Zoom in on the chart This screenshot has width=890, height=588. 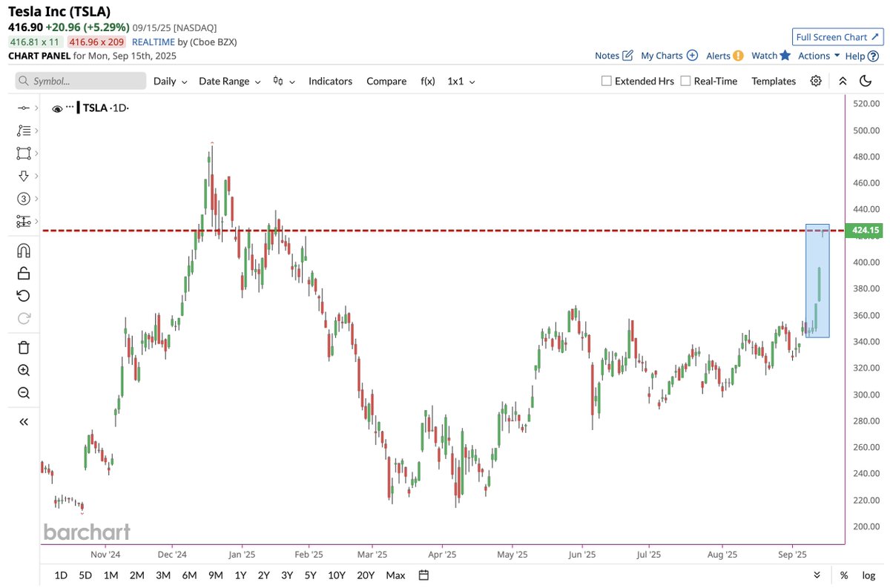(23, 371)
